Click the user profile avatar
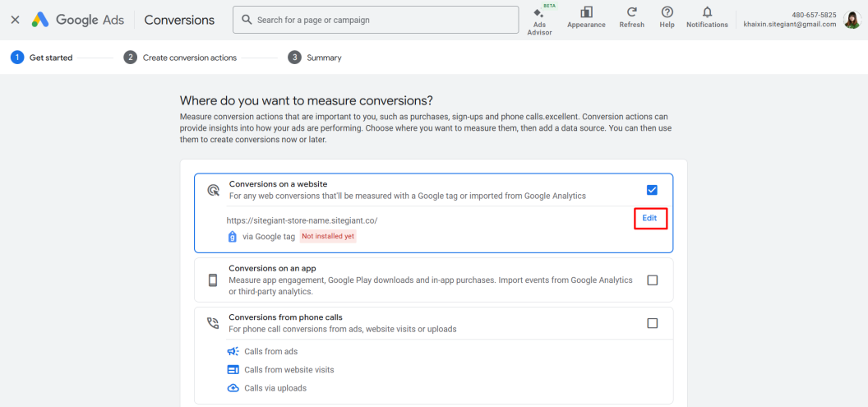868x407 pixels. [x=852, y=20]
